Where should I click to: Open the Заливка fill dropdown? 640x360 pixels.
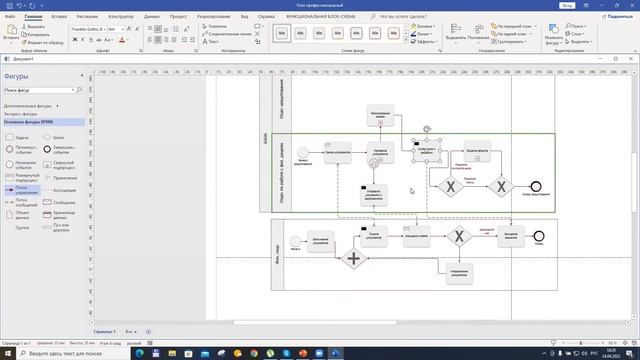point(423,26)
